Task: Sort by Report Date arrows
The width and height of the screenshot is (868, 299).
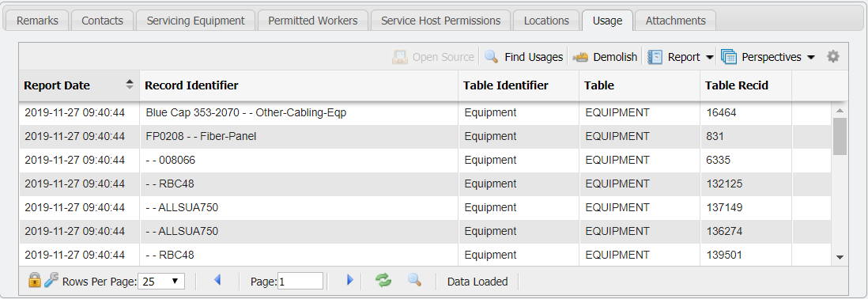Action: click(130, 85)
